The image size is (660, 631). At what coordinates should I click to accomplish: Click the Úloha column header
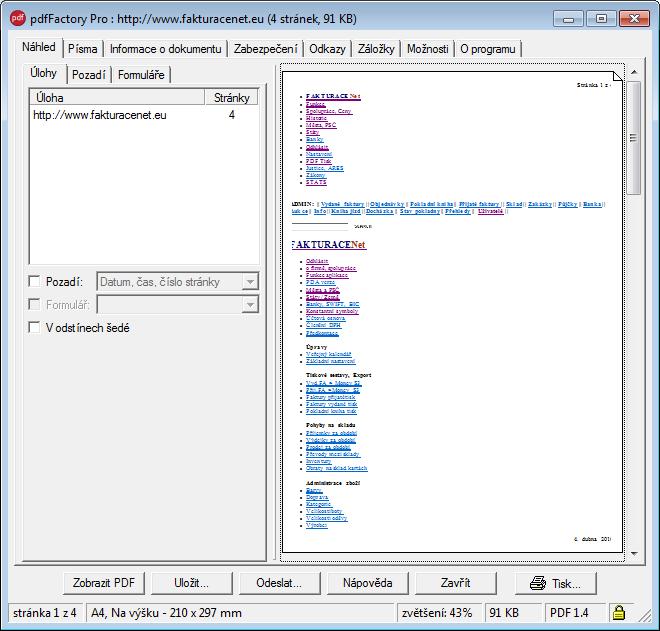pos(117,98)
